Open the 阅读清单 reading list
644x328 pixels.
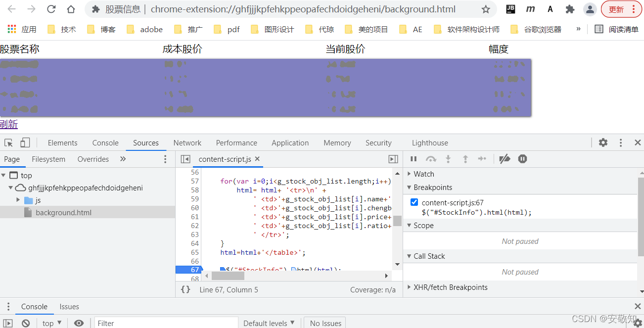[617, 29]
